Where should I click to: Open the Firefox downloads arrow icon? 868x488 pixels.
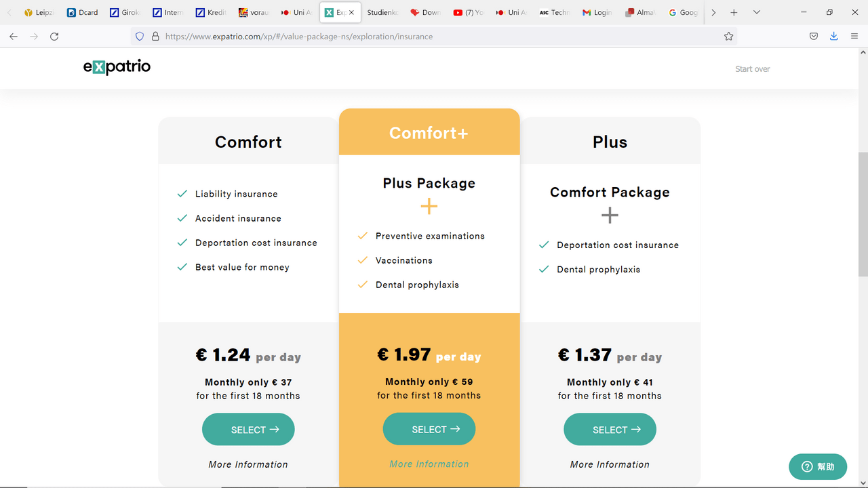click(x=833, y=37)
